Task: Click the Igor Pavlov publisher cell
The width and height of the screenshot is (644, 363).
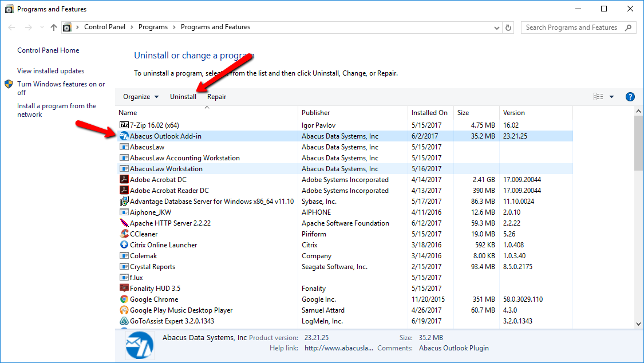Action: pyautogui.click(x=318, y=125)
